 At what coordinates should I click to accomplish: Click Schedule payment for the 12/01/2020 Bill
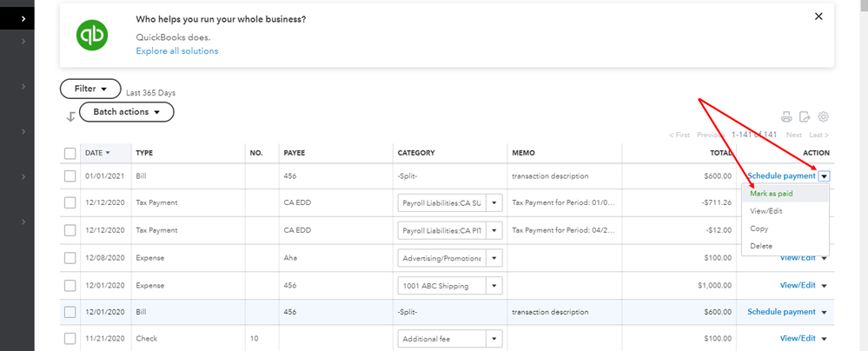[x=781, y=312]
